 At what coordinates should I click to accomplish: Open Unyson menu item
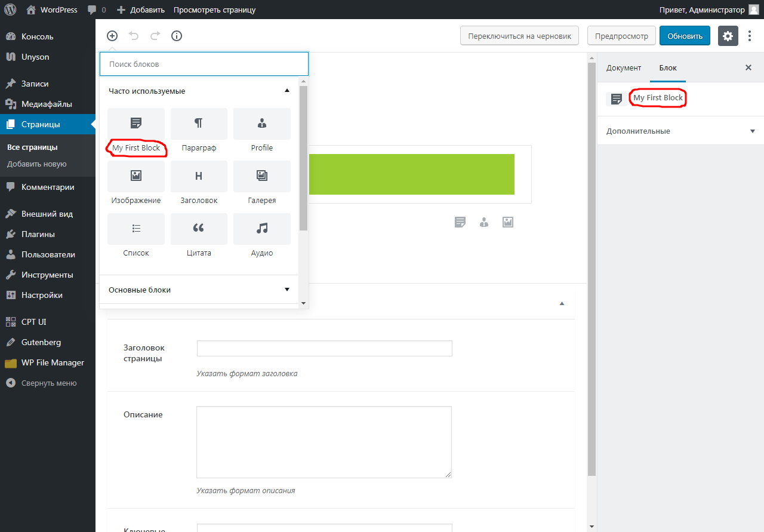48,57
